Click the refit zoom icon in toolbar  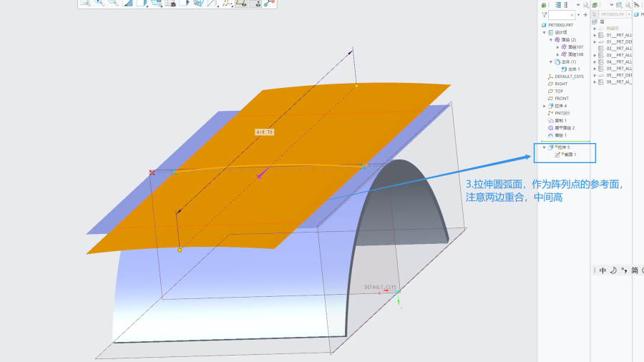[85, 3]
